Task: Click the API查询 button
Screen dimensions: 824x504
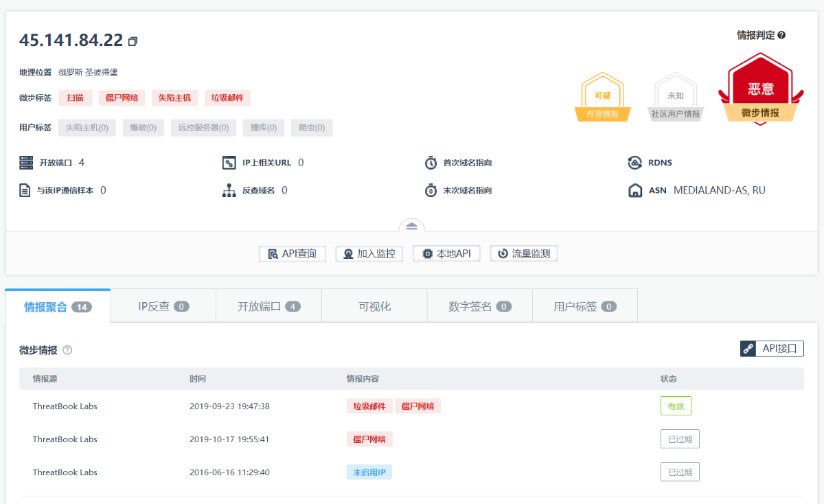Action: point(292,253)
